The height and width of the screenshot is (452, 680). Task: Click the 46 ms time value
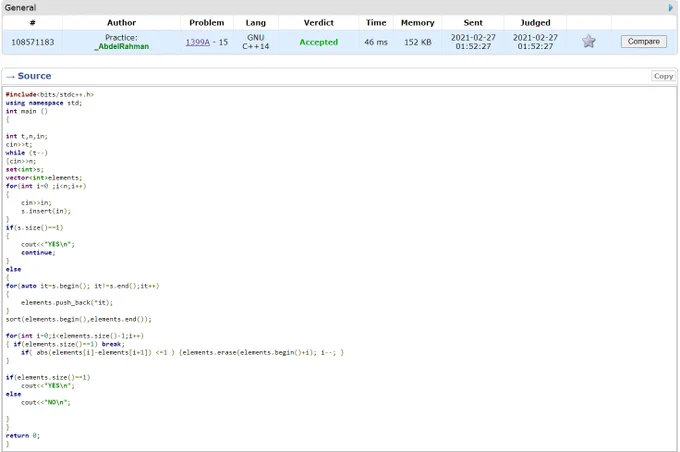[x=376, y=42]
